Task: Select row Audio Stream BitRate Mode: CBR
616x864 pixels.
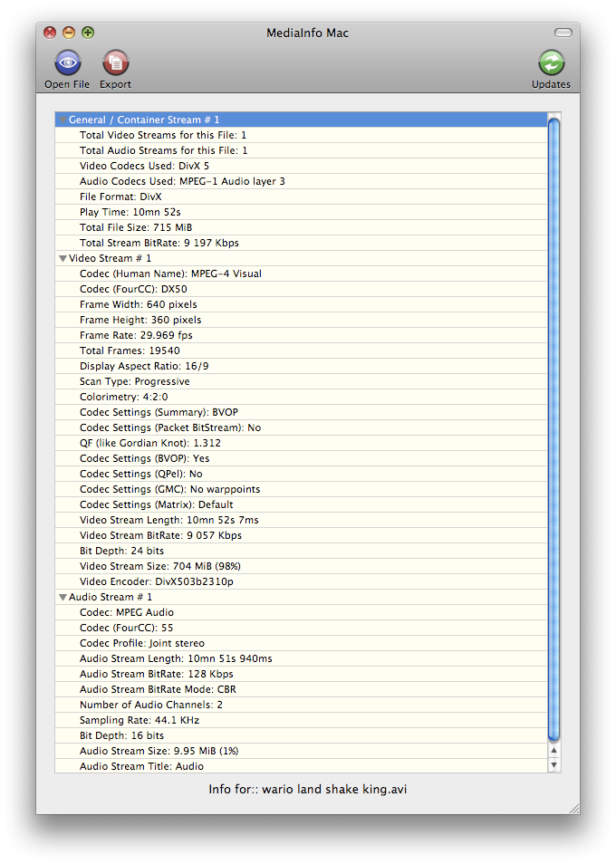Action: click(301, 690)
